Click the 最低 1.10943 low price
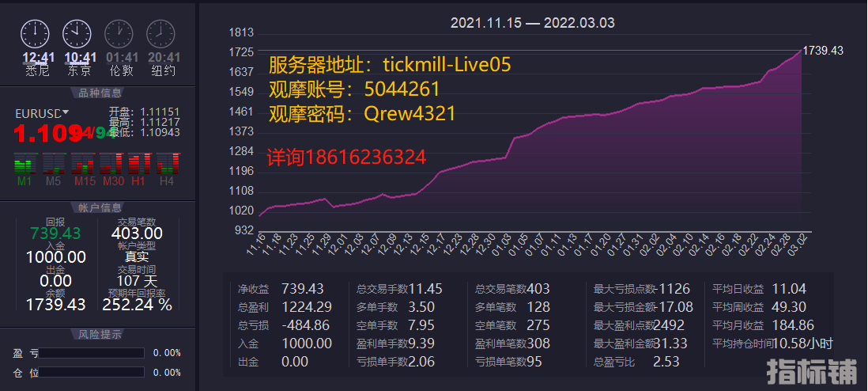Screen dimensions: 868x391 (144, 132)
